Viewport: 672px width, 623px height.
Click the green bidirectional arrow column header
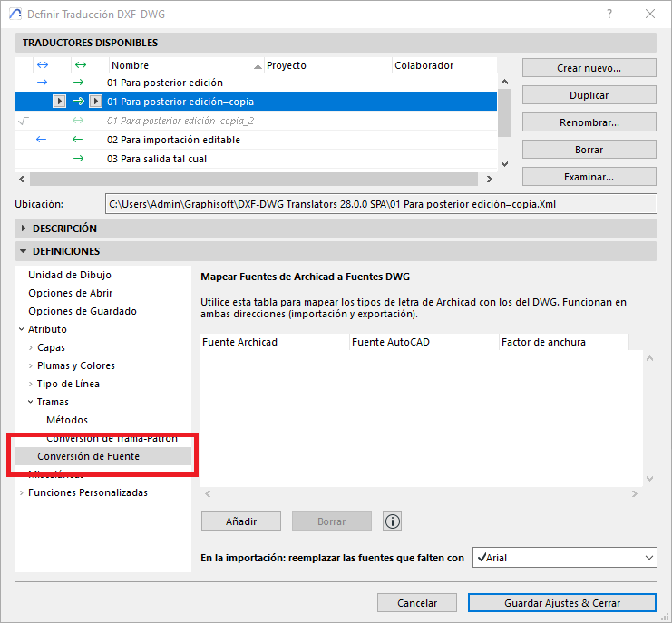click(80, 65)
